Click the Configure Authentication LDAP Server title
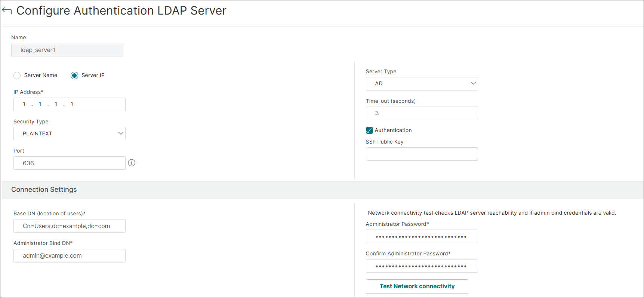644x298 pixels. click(x=121, y=10)
